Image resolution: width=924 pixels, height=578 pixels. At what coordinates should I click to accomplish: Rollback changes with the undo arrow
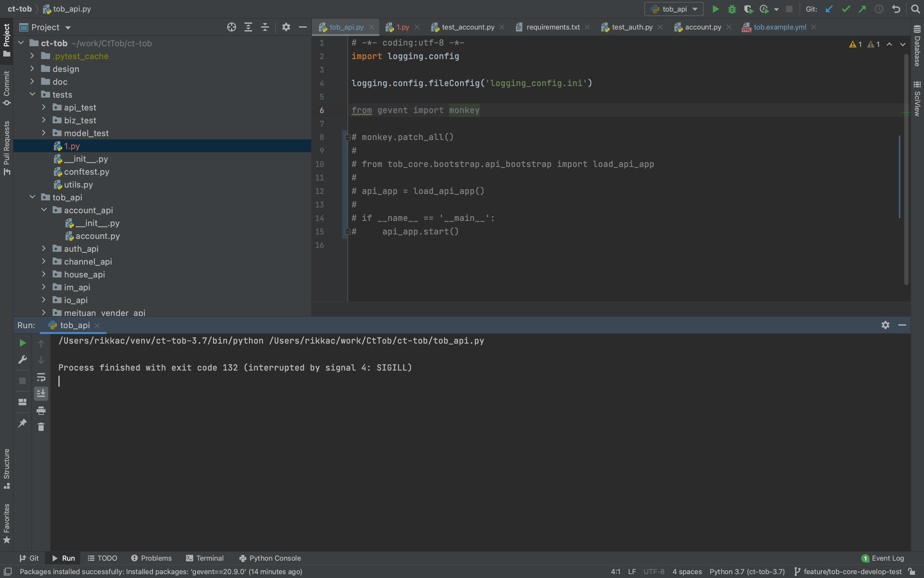coord(896,9)
